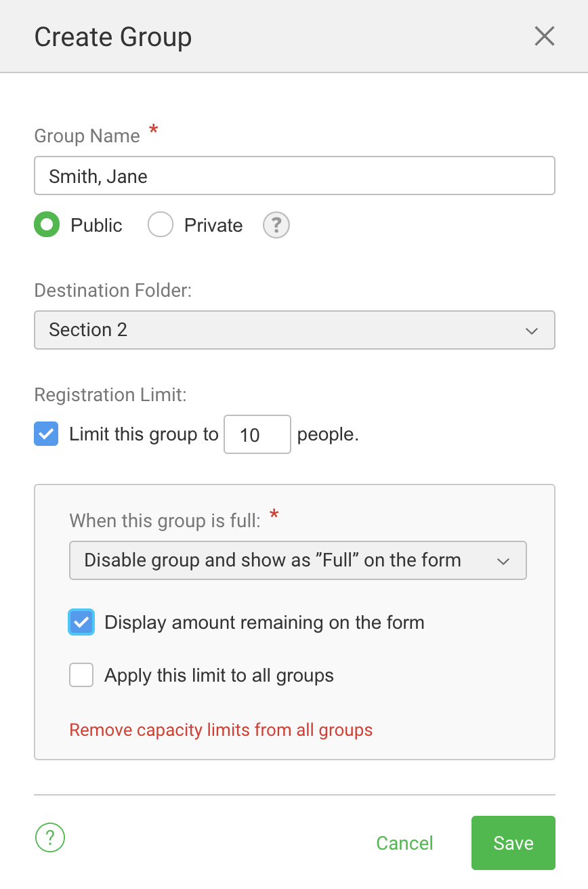Click the Display amount remaining on the form label
Screen dimensions: 588x889
coord(264,623)
